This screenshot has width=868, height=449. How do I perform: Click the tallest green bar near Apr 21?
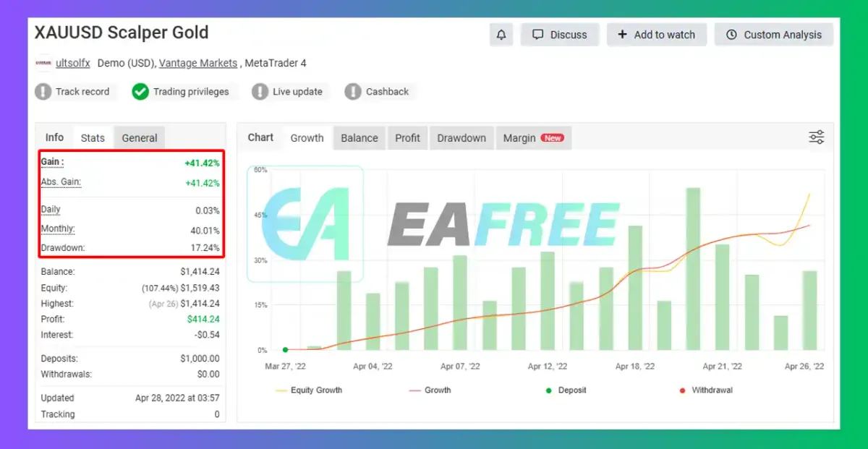pos(693,269)
